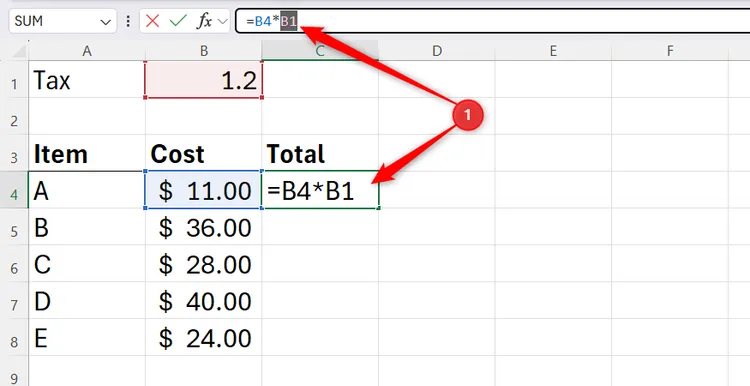
Task: Click the cell containing 1.2
Action: point(204,79)
